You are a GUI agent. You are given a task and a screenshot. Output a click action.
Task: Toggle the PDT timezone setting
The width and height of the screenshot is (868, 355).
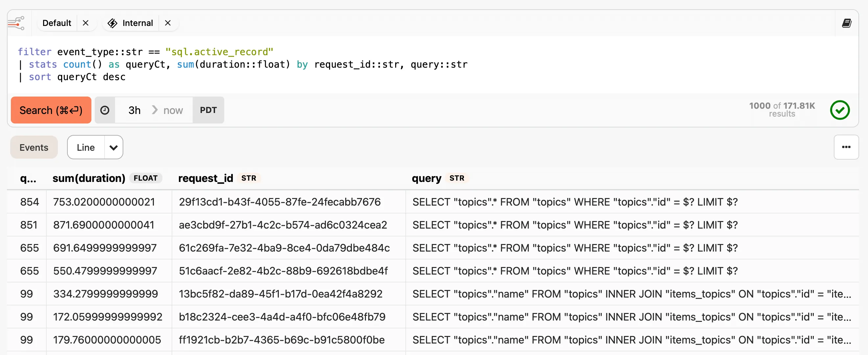tap(208, 110)
